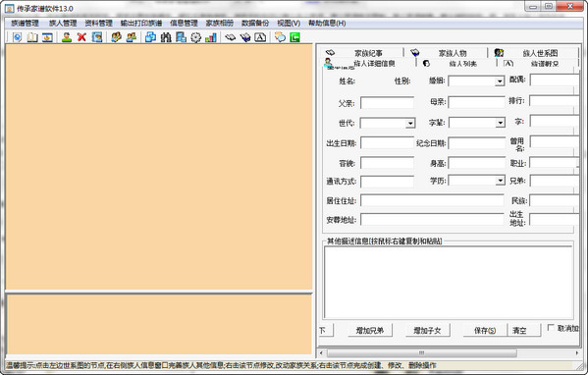Click the right arrow of the horizontal scrollbar

tap(577, 352)
